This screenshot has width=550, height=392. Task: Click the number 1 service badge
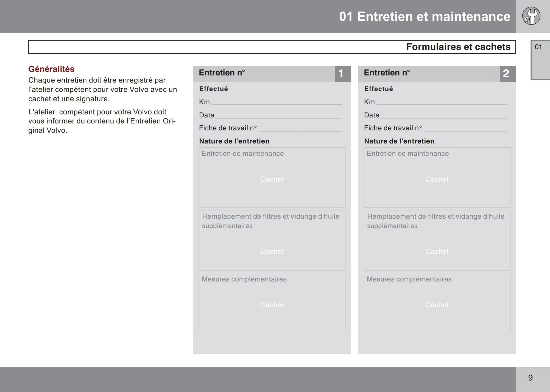342,74
